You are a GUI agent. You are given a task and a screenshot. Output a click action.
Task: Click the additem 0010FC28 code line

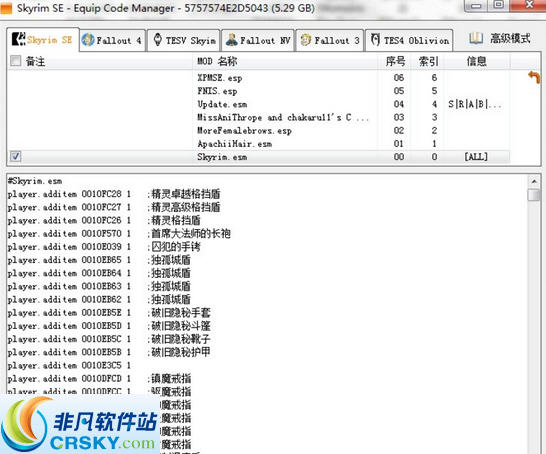coord(114,194)
